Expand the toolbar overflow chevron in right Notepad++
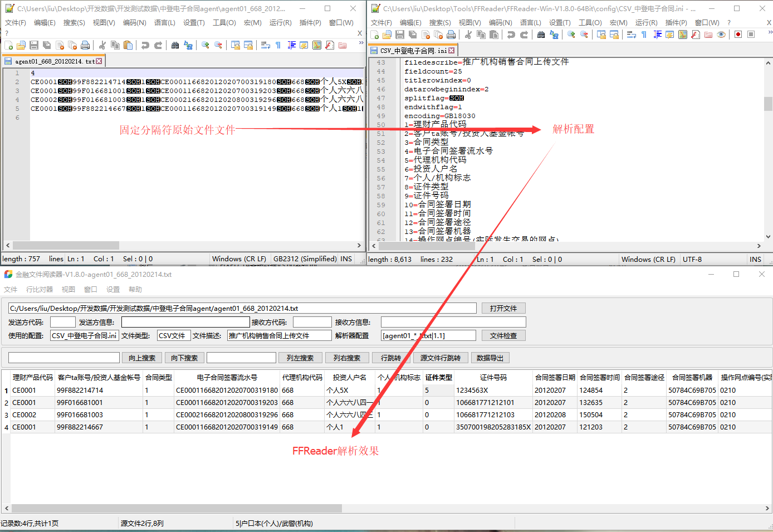Image resolution: width=773 pixels, height=532 pixels. coord(770,32)
